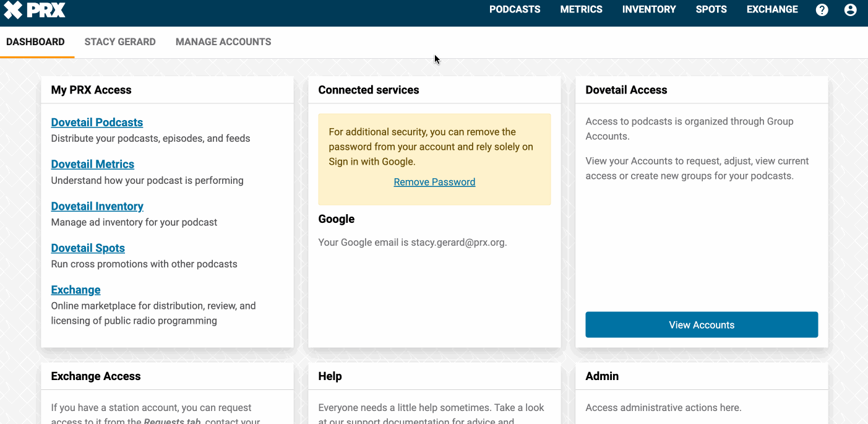Open the user account profile icon
Image resolution: width=868 pixels, height=424 pixels.
pyautogui.click(x=850, y=10)
